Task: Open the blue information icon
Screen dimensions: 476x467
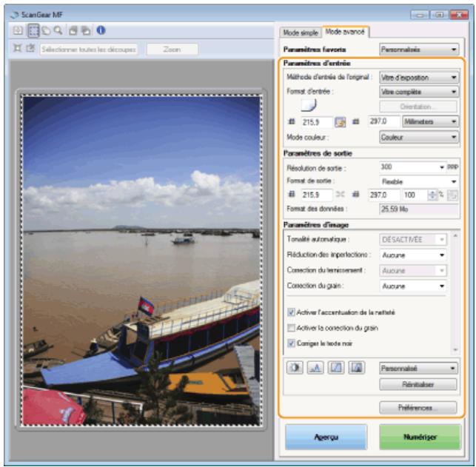Action: coord(101,30)
